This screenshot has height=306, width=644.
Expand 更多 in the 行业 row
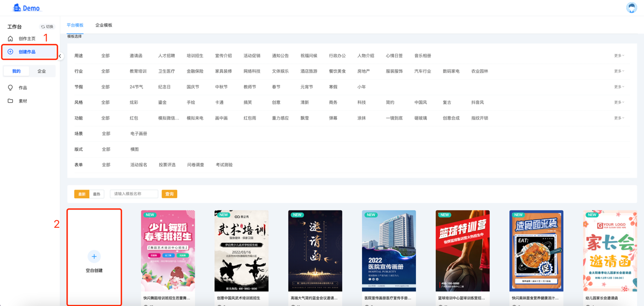[x=619, y=71]
